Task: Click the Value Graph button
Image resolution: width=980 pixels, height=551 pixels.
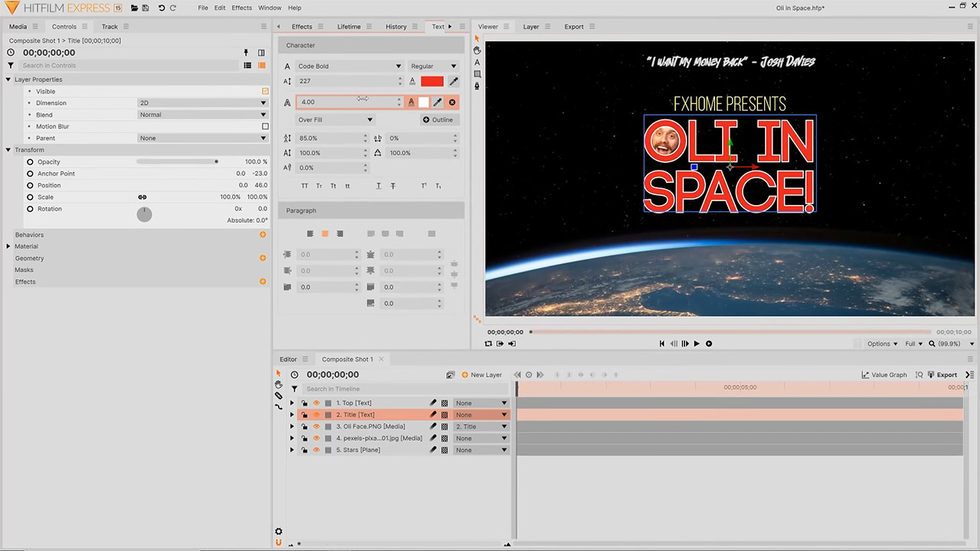Action: coord(884,375)
